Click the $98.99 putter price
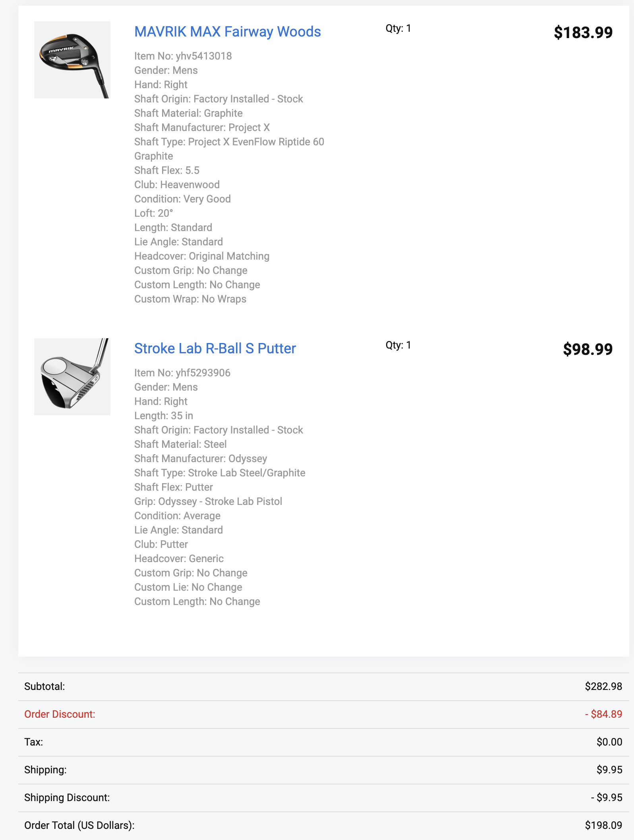The width and height of the screenshot is (634, 840). pyautogui.click(x=588, y=349)
